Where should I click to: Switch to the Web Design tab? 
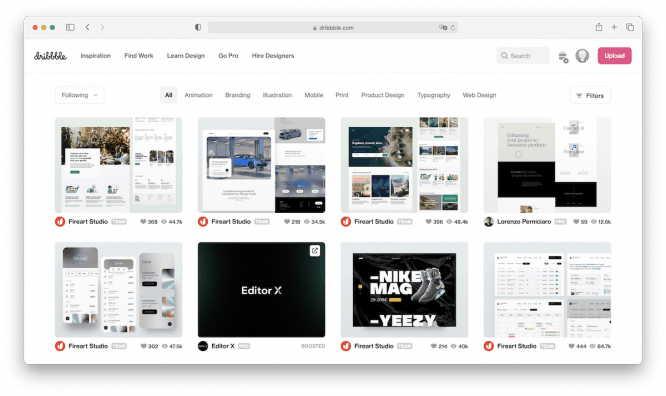click(x=479, y=95)
